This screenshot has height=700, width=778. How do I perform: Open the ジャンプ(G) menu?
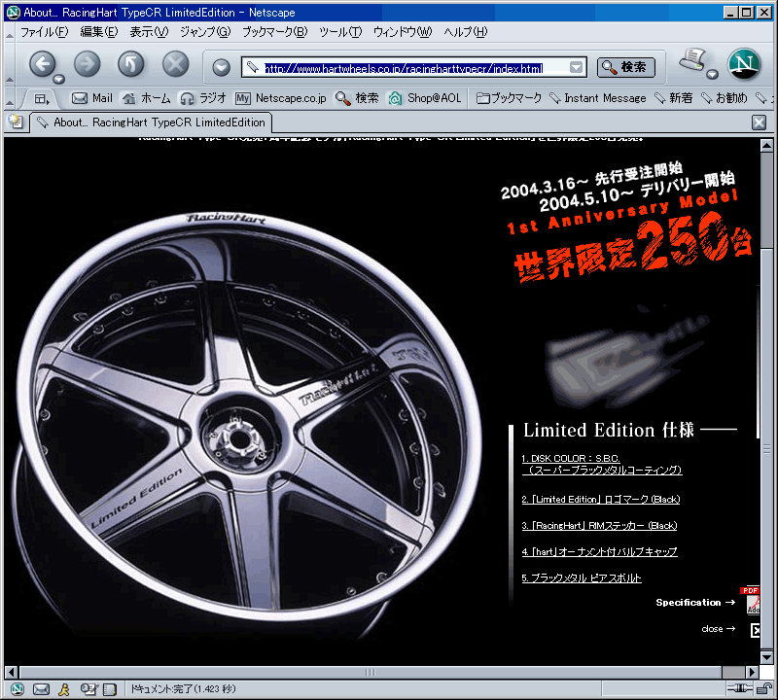coord(205,32)
